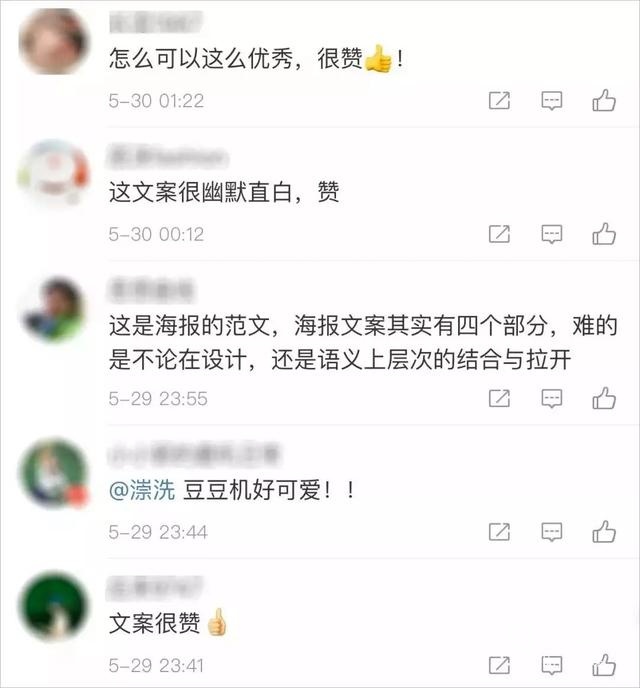Share the 5-29 23:44 comment
640x688 pixels.
499,532
